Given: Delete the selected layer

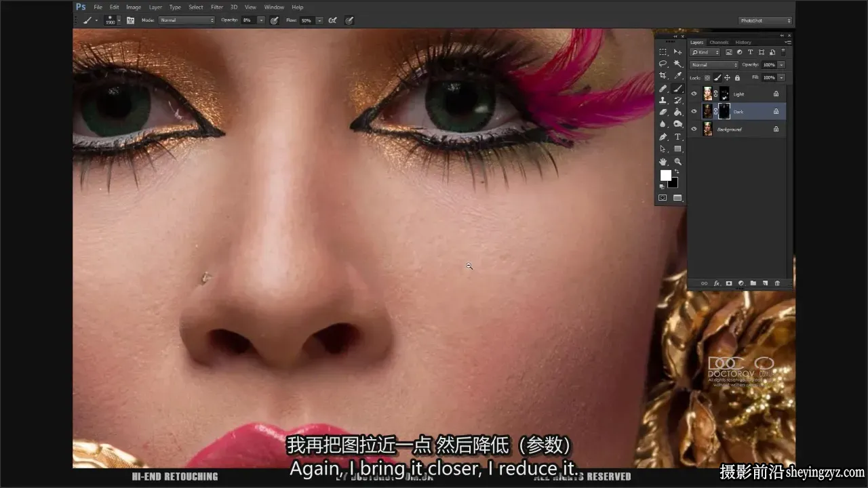Looking at the screenshot, I should coord(777,283).
